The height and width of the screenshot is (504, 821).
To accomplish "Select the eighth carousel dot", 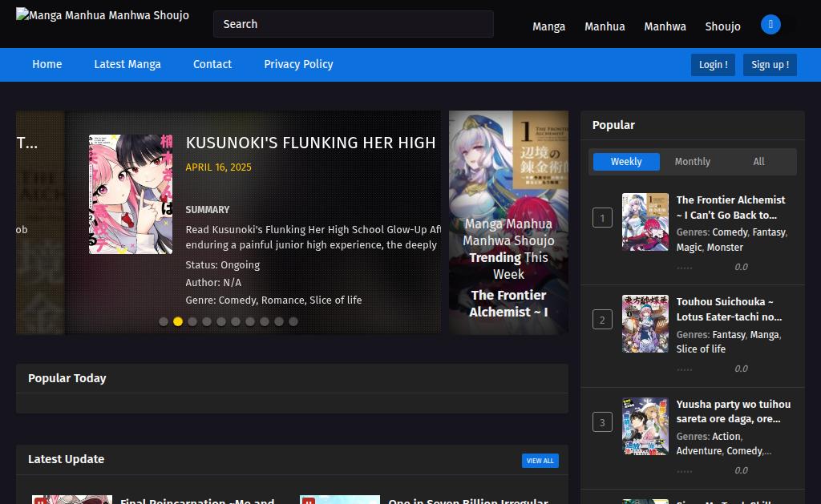I will [x=265, y=321].
